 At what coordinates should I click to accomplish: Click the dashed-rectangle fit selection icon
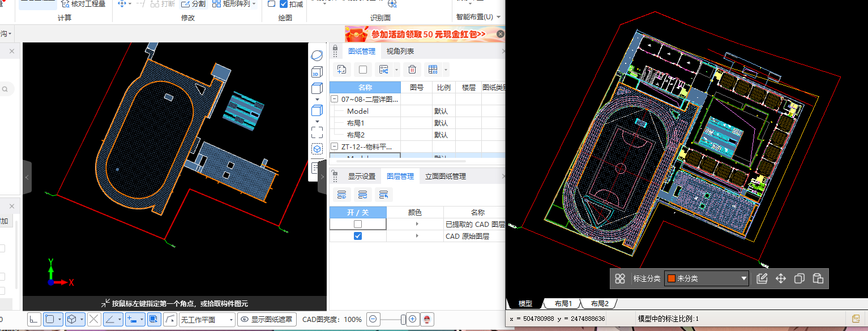pyautogui.click(x=317, y=132)
